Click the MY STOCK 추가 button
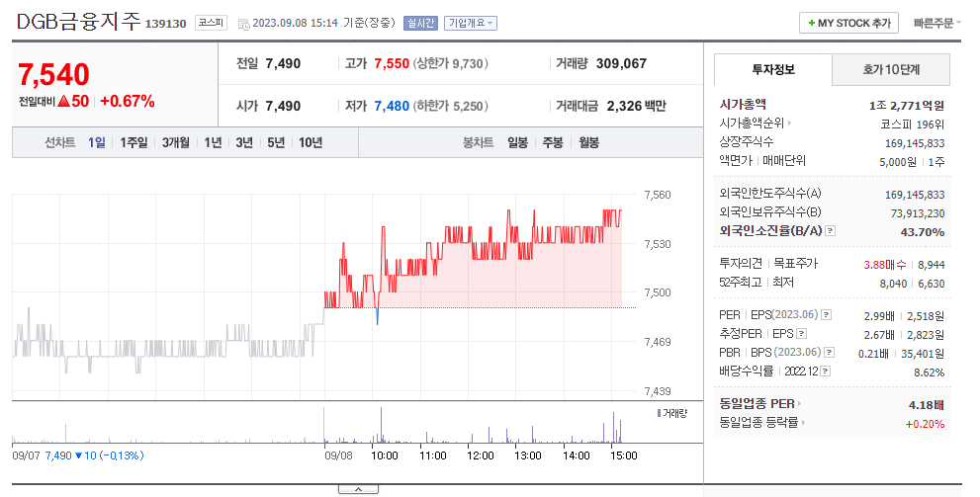The image size is (980, 497). coord(848,23)
